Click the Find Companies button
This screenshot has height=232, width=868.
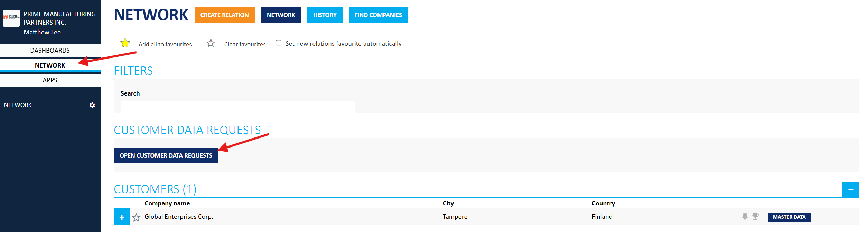pyautogui.click(x=378, y=15)
